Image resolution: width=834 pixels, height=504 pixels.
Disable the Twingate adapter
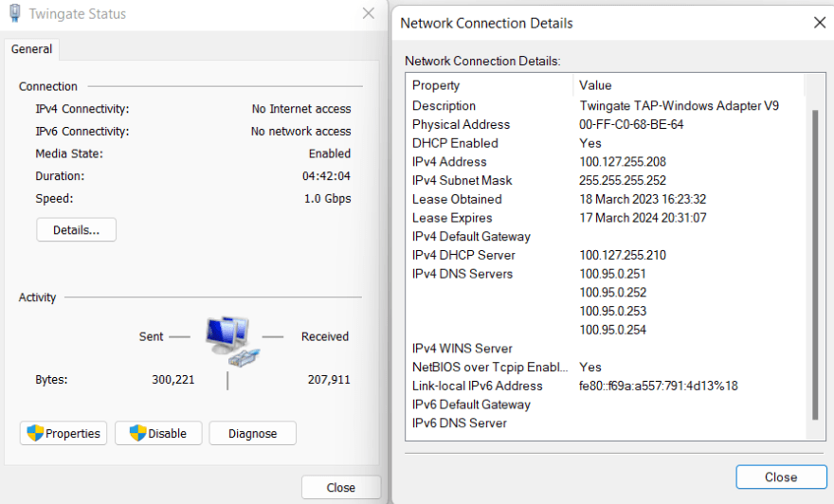tap(158, 433)
